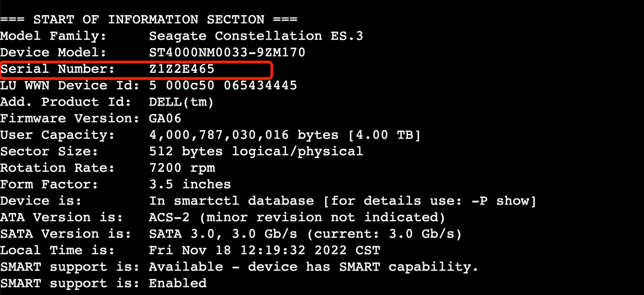Click the device model ST4000NM0033-9ZM170
Image resolution: width=644 pixels, height=295 pixels.
click(227, 52)
